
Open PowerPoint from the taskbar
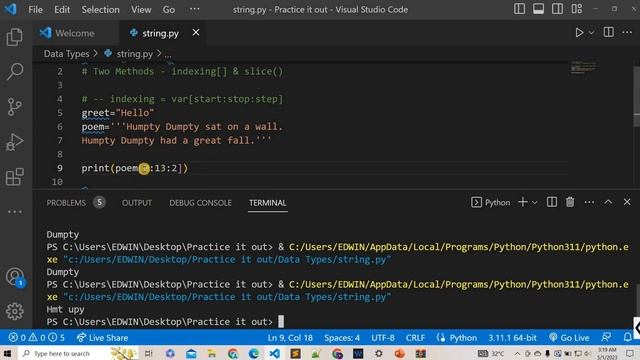coord(400,353)
